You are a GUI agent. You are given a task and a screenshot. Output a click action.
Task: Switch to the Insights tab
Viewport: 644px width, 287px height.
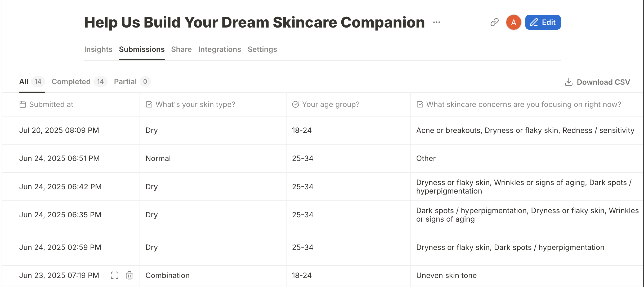[98, 49]
